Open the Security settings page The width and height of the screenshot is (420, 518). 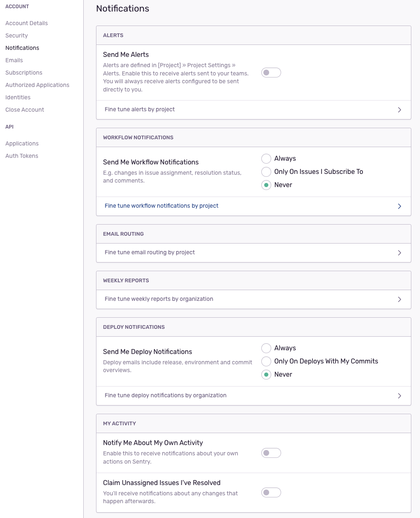pyautogui.click(x=16, y=35)
